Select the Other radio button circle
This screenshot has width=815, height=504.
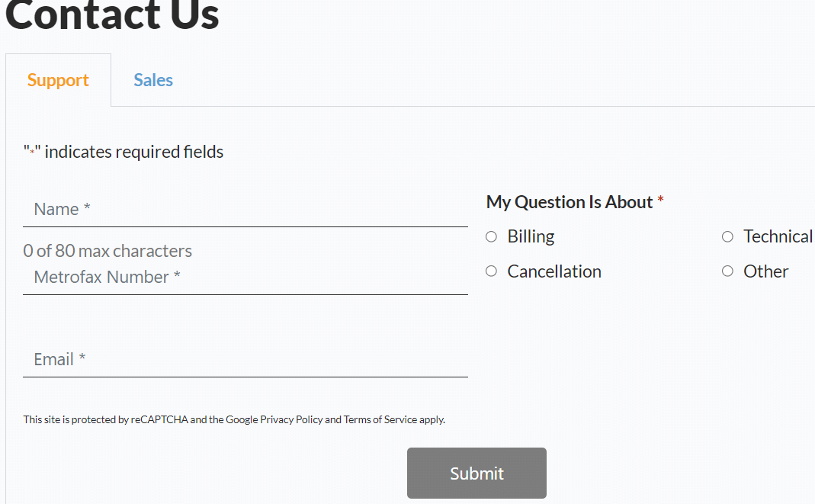[x=727, y=271]
